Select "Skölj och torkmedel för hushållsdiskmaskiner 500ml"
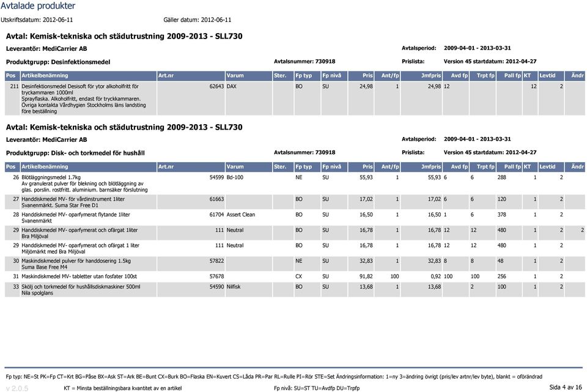This screenshot has height=392, width=587. pyautogui.click(x=81, y=287)
